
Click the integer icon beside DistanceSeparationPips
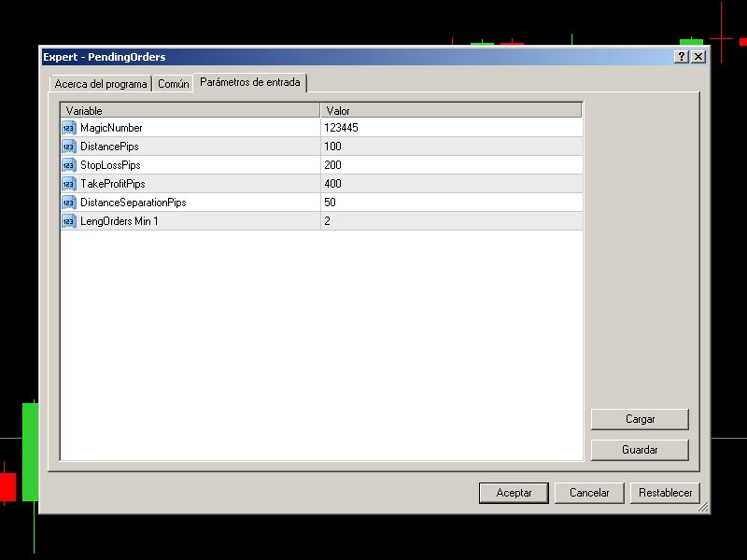(x=68, y=203)
